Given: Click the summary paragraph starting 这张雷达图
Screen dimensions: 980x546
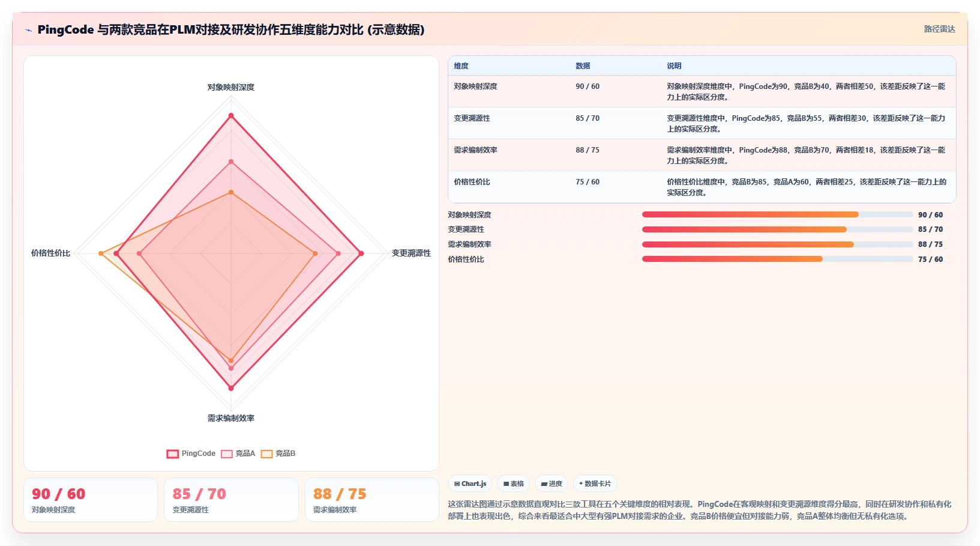Looking at the screenshot, I should click(x=700, y=510).
